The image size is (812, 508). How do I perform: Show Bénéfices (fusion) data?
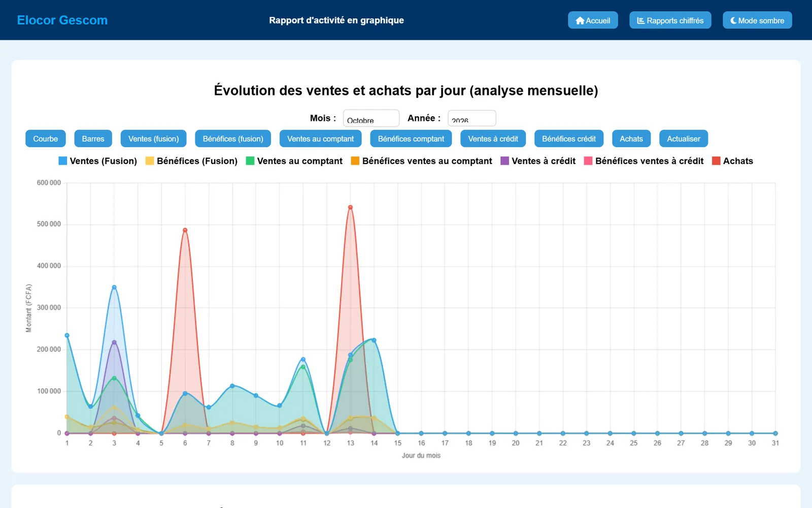coord(233,139)
